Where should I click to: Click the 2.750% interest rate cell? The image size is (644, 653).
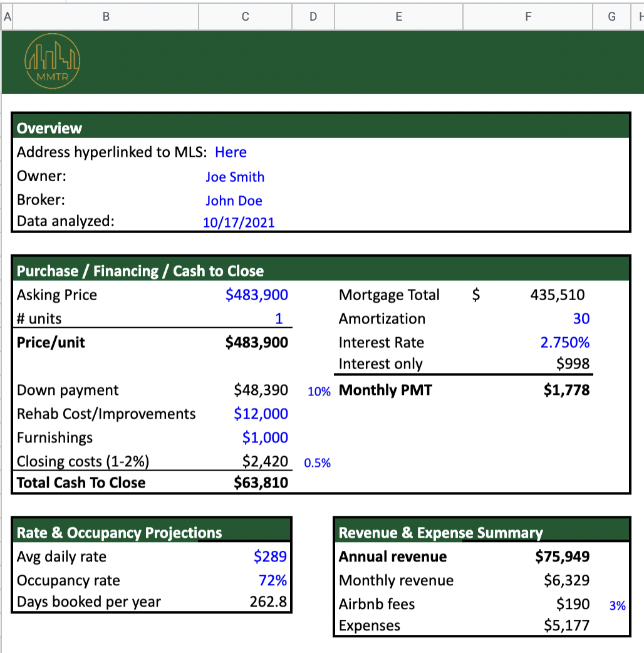(565, 342)
